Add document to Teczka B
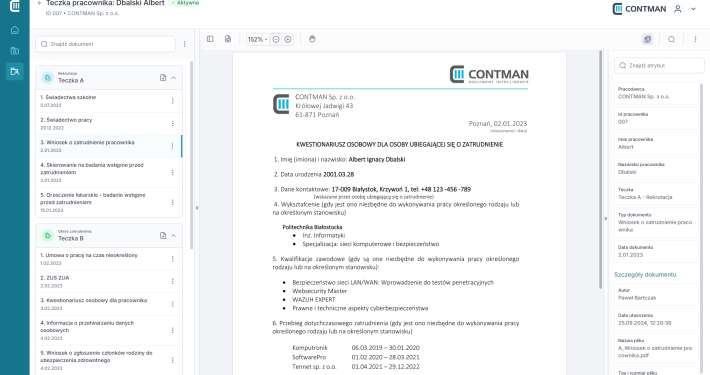This screenshot has height=375, width=710. 163,236
